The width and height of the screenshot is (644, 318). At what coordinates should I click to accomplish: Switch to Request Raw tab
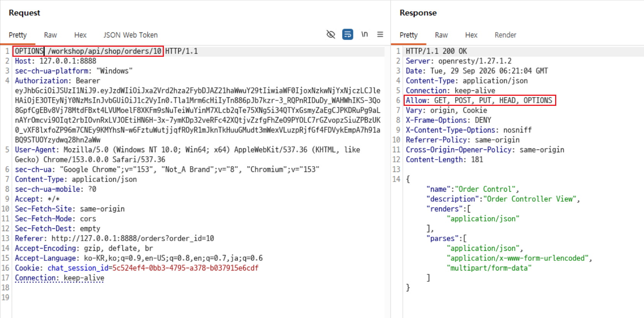[x=50, y=35]
